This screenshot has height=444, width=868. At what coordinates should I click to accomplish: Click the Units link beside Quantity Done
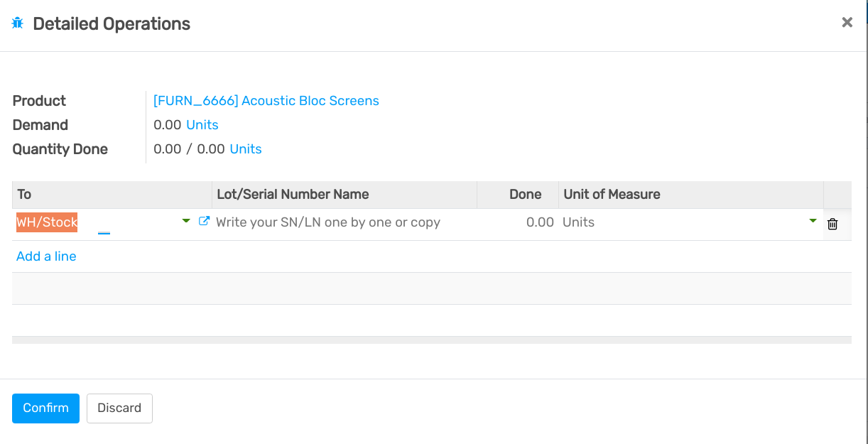(246, 149)
